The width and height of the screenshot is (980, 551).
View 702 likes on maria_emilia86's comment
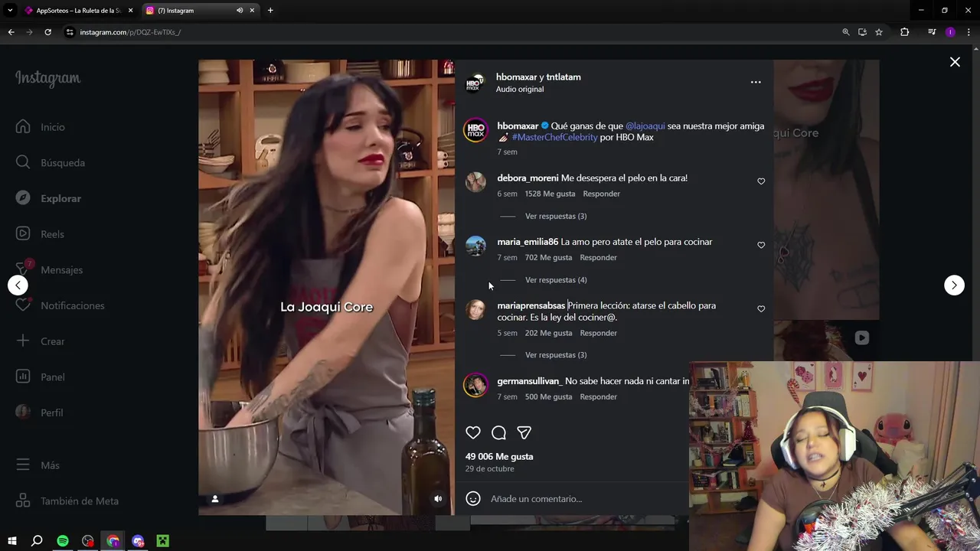click(548, 258)
